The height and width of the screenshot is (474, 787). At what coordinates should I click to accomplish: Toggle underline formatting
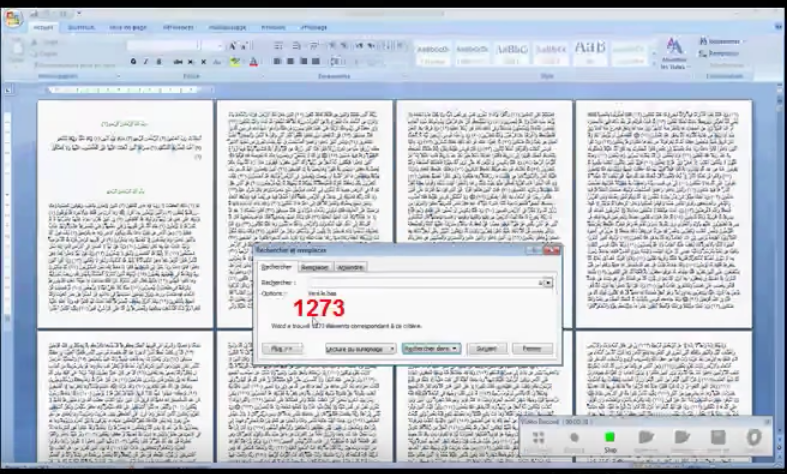click(x=159, y=61)
